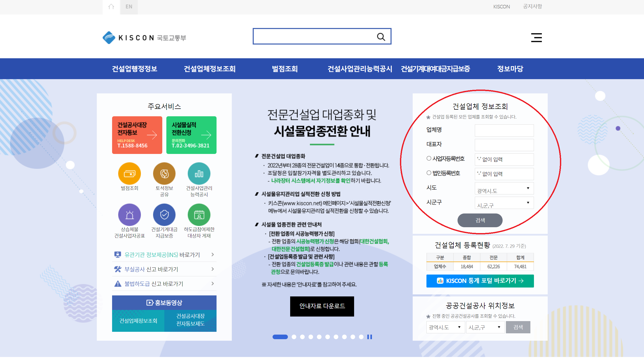Go to last banner slide dot
This screenshot has height=358, width=644.
click(361, 337)
